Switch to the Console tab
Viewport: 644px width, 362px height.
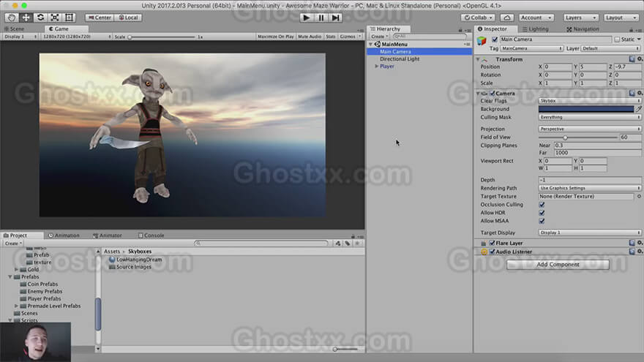click(x=151, y=235)
